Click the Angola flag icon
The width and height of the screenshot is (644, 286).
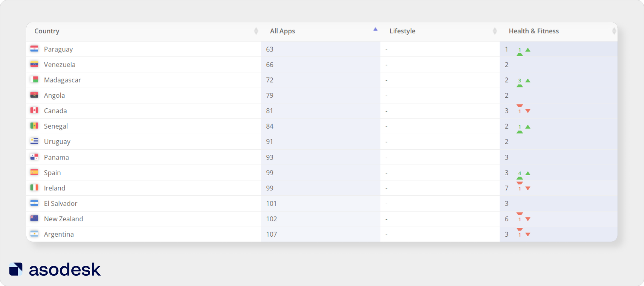pos(34,95)
